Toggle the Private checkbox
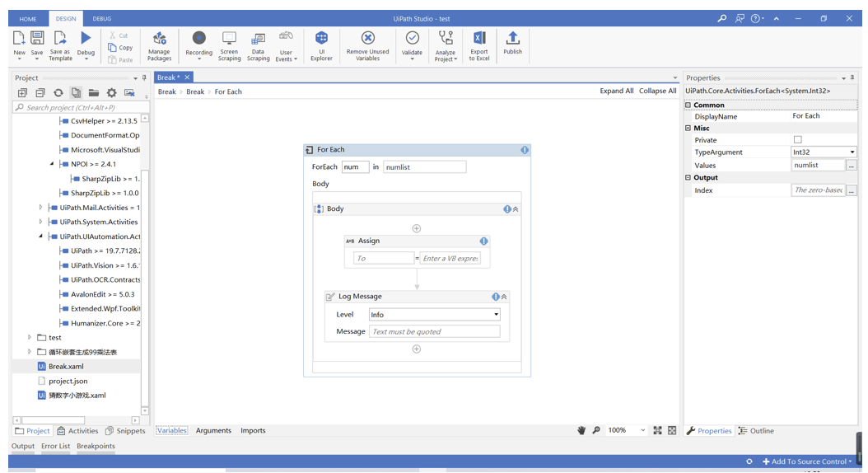This screenshot has width=868, height=473. coord(798,139)
